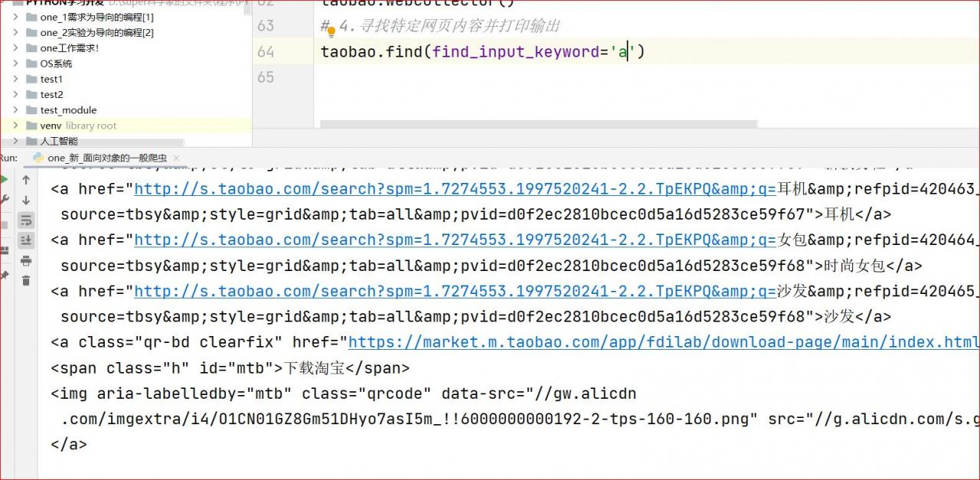
Task: Expand the venv library root arrow
Action: pyautogui.click(x=15, y=126)
